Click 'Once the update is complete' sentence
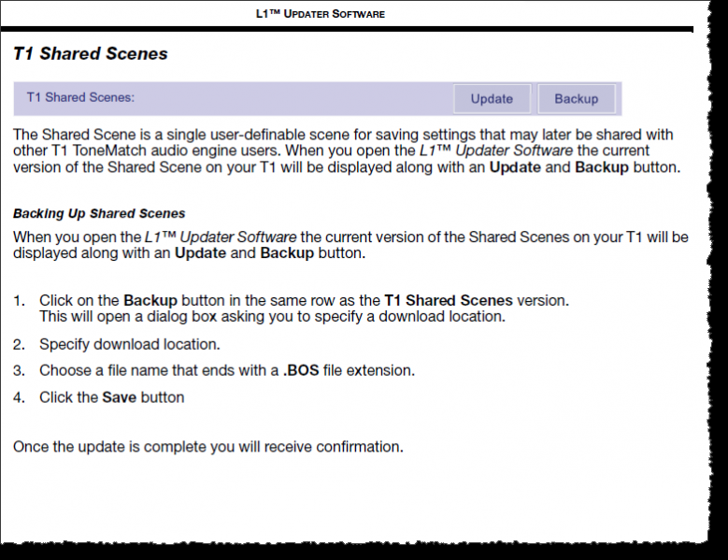 pos(208,447)
